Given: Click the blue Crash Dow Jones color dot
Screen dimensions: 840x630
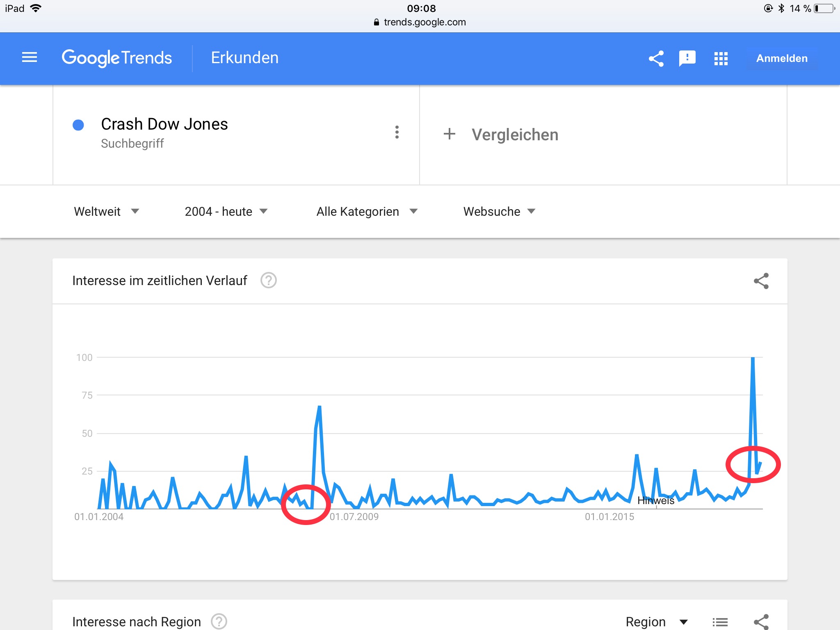Looking at the screenshot, I should (x=78, y=125).
